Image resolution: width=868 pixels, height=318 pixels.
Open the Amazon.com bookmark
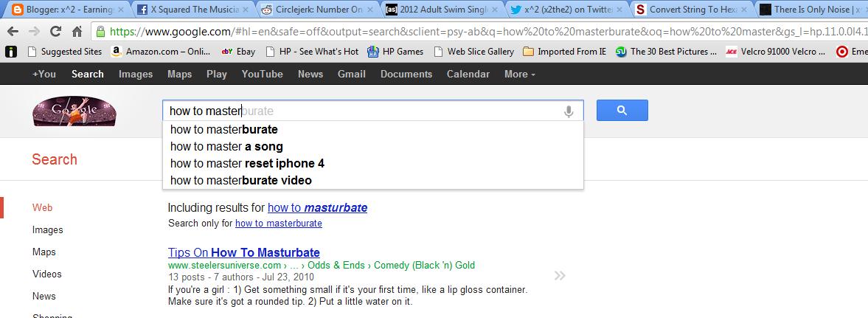pyautogui.click(x=161, y=52)
